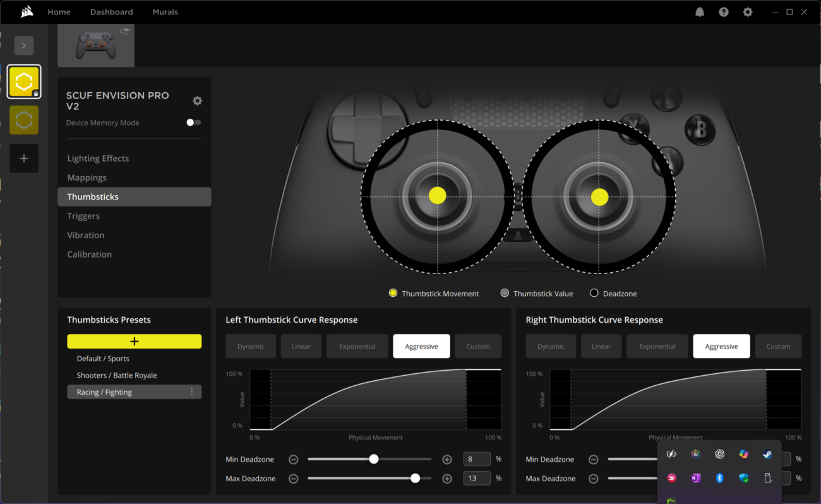The height and width of the screenshot is (504, 821).
Task: Click right thumbstick yellow position dot
Action: tap(599, 197)
